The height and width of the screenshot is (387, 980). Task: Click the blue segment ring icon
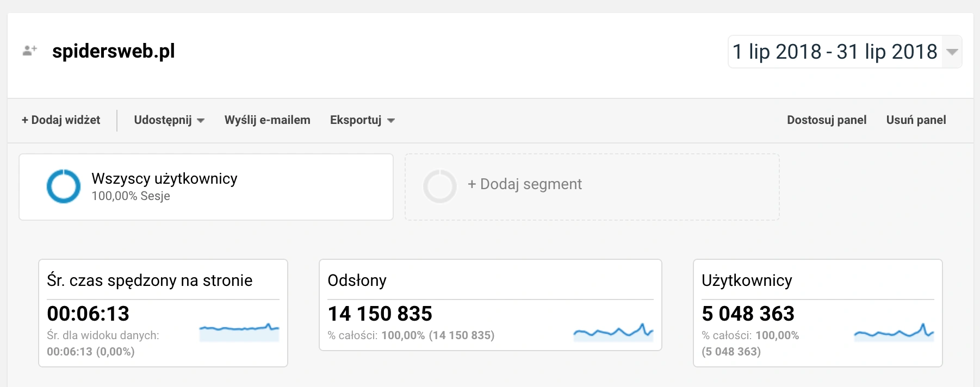[x=64, y=186]
